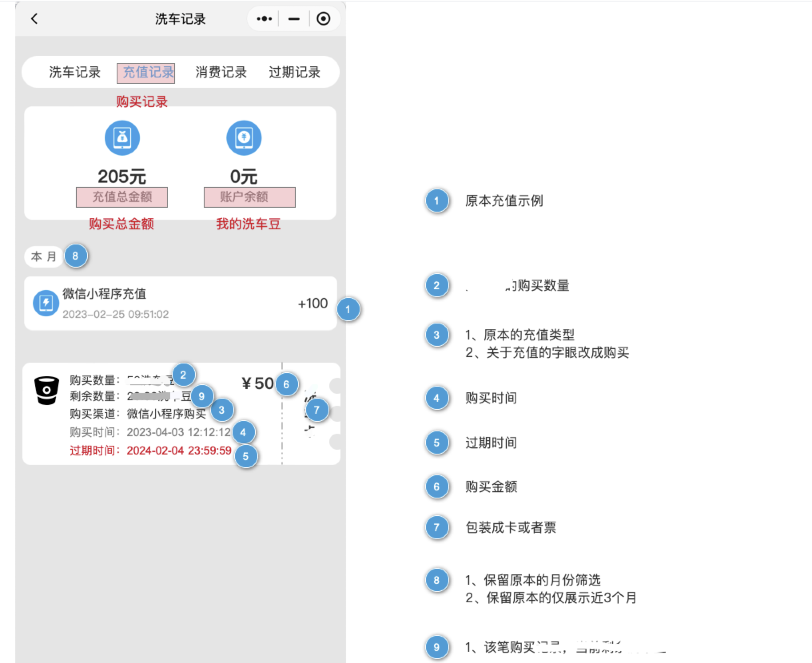Click the 充值总金额 label

122,197
